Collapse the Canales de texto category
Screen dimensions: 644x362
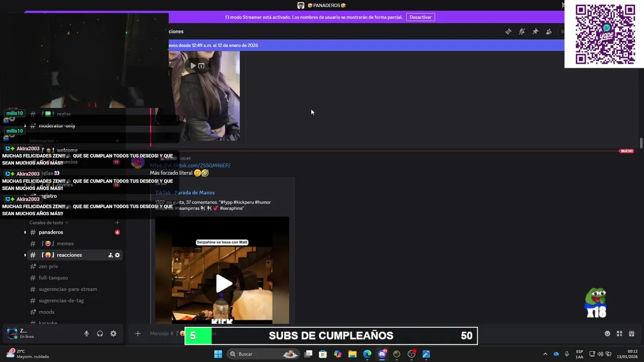48,223
